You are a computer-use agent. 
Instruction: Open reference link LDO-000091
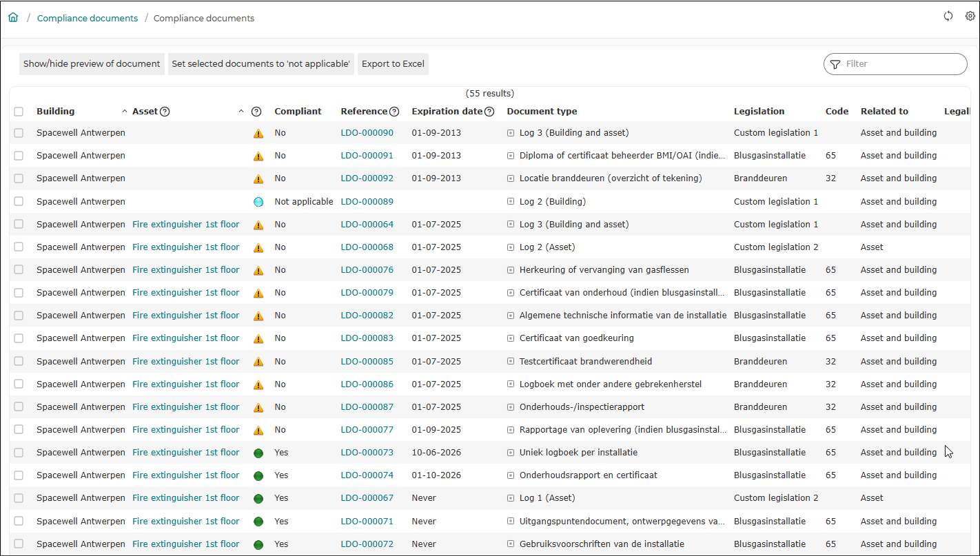(367, 156)
